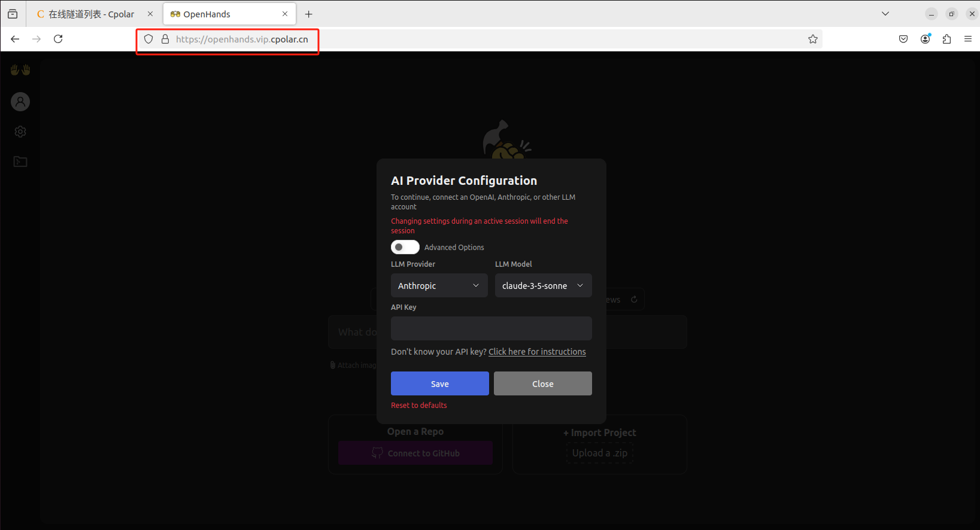This screenshot has width=980, height=530.
Task: Open the settings gear in sidebar
Action: click(x=20, y=132)
